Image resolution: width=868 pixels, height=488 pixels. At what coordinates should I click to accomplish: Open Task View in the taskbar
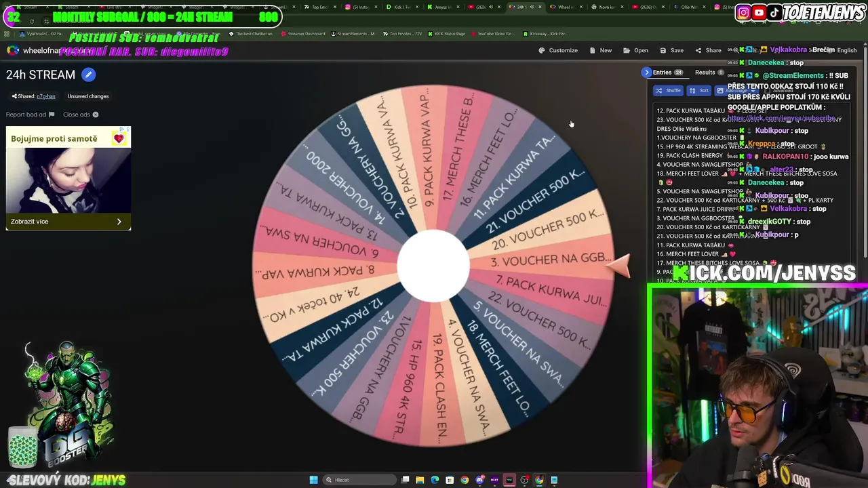(405, 480)
